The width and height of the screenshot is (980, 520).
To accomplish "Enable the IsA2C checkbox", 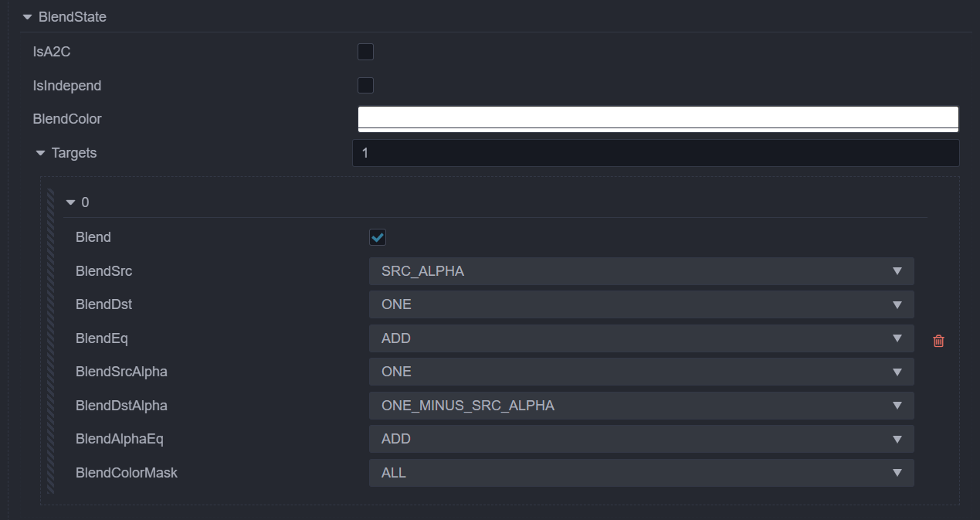I will (365, 52).
